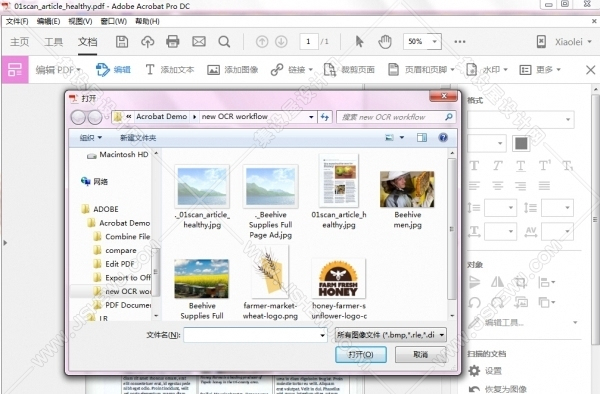Open the three-dot more tools menu

tap(460, 41)
